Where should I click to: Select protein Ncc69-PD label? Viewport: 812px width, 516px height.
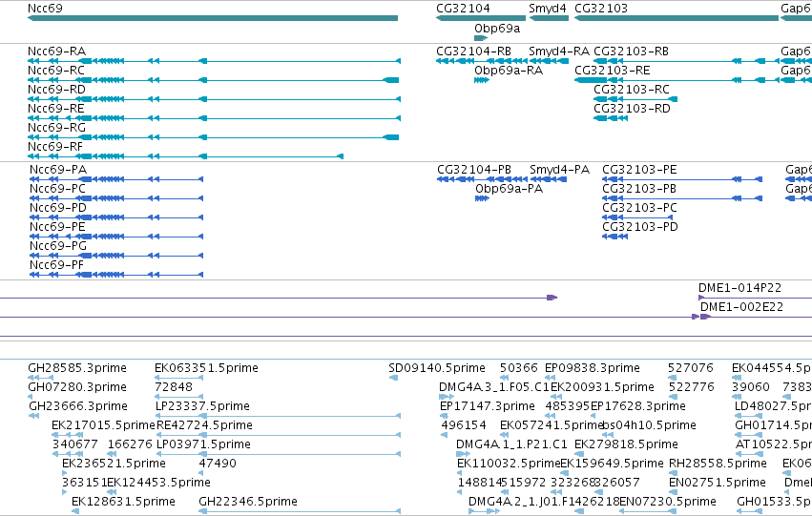pos(58,208)
